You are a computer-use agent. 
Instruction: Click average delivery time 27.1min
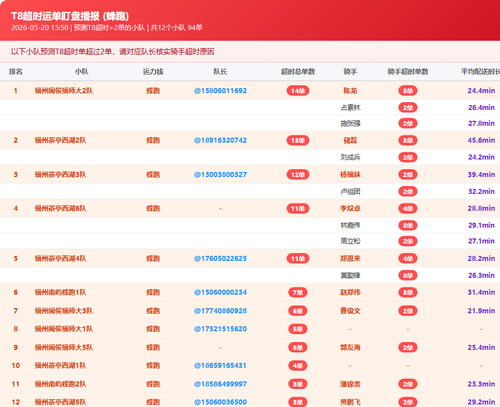pyautogui.click(x=481, y=241)
